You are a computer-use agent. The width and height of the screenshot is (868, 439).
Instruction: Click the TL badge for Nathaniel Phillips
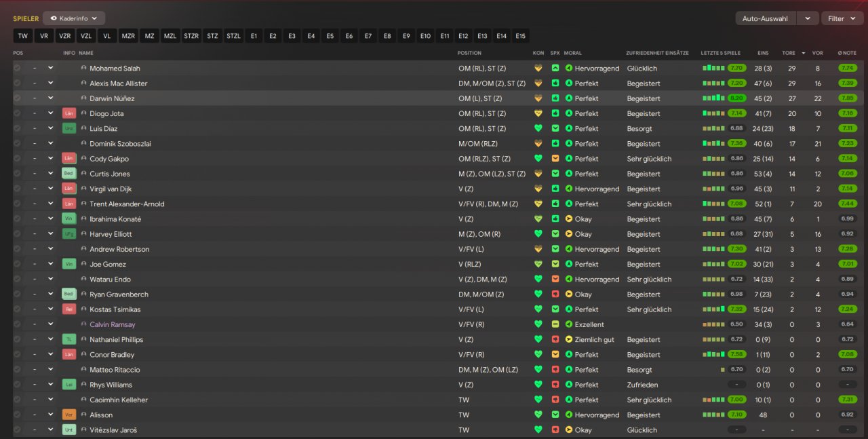pos(68,339)
